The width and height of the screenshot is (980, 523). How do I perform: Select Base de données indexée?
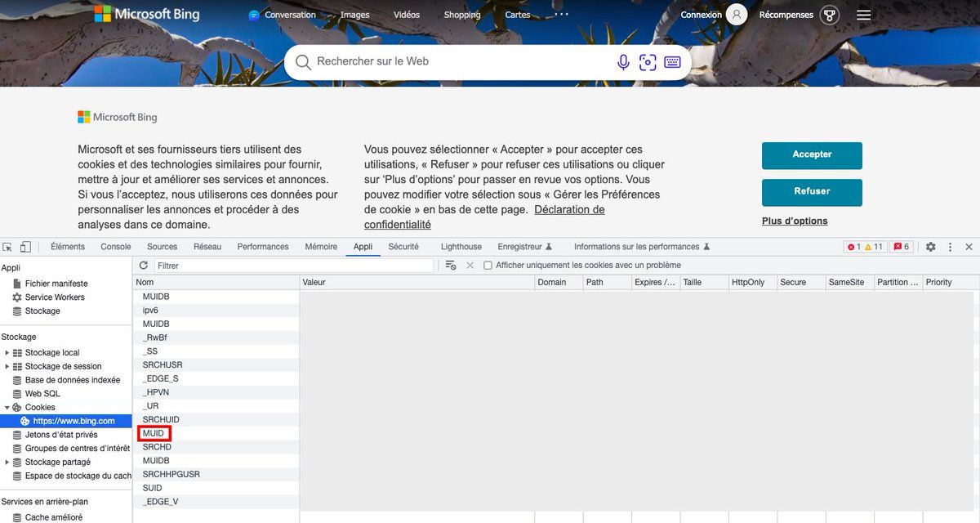coord(73,380)
